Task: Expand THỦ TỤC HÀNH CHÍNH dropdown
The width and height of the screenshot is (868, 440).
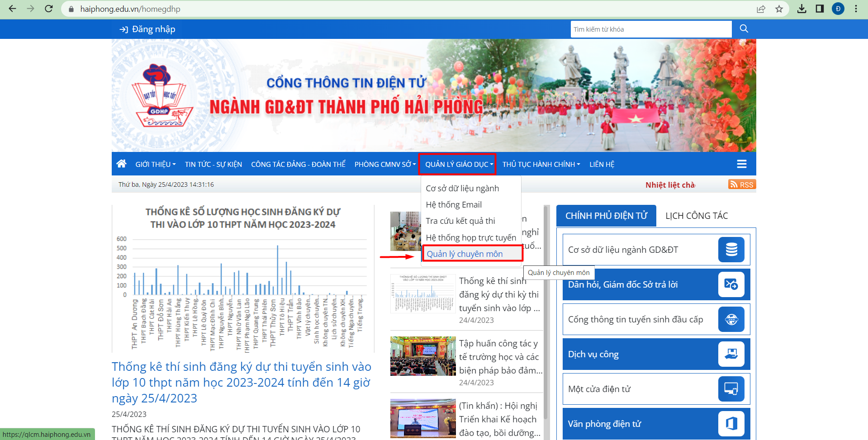Action: tap(541, 164)
